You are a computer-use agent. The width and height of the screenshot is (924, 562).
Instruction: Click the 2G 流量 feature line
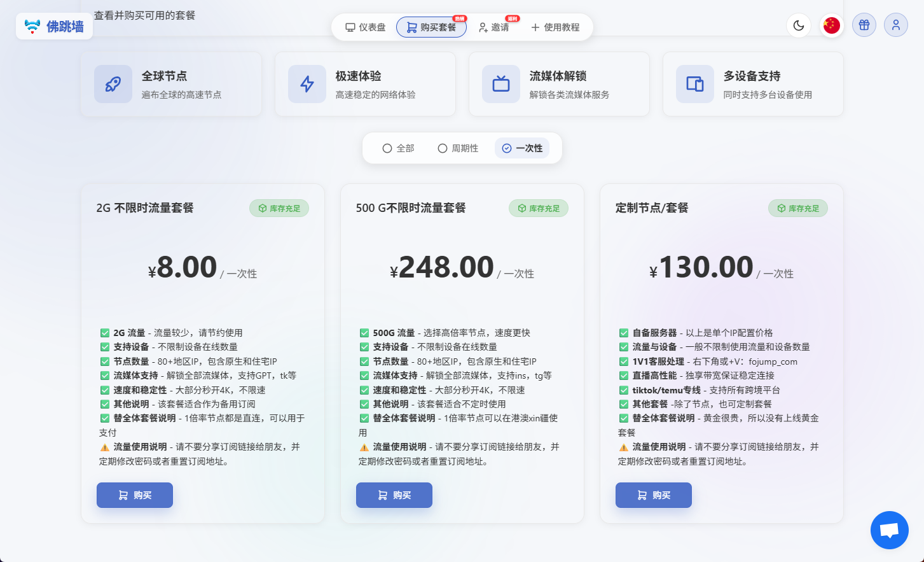click(172, 333)
